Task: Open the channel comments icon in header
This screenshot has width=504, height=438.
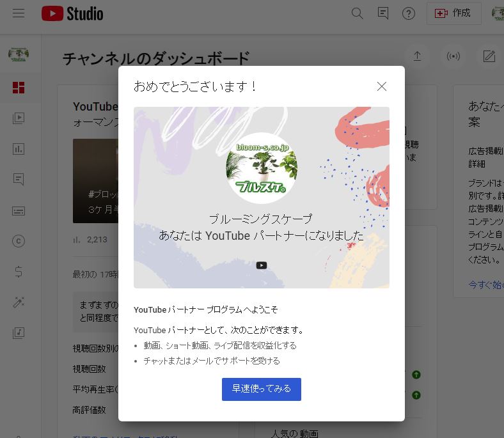Action: [x=383, y=13]
